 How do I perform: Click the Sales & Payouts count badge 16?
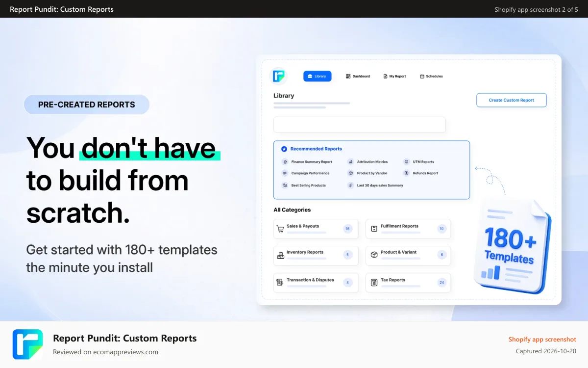click(347, 229)
